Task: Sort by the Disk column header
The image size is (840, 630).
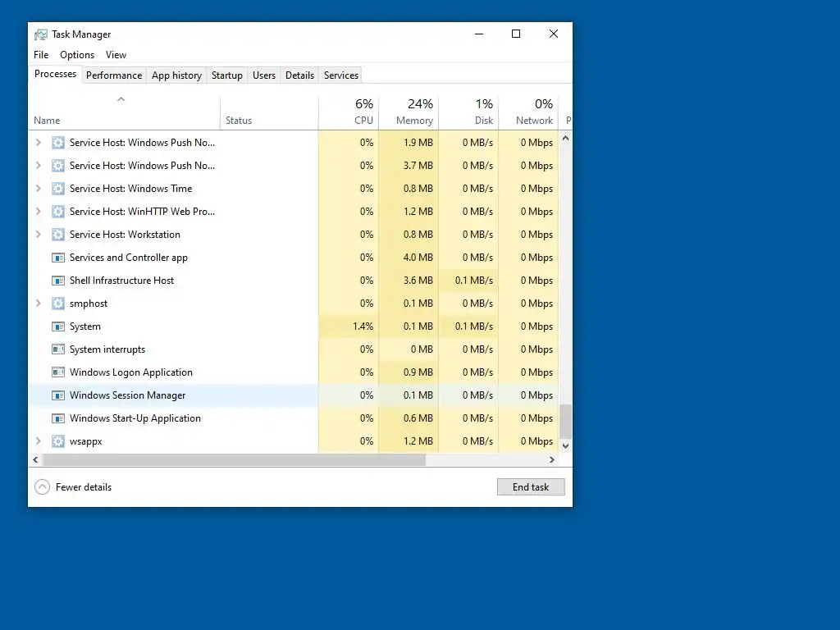Action: click(x=468, y=112)
